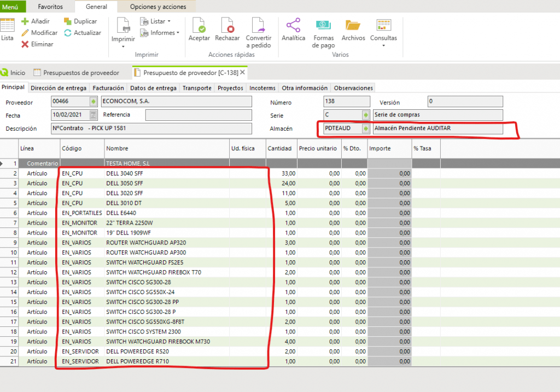
Task: Open the Analítica icon
Action: [293, 25]
